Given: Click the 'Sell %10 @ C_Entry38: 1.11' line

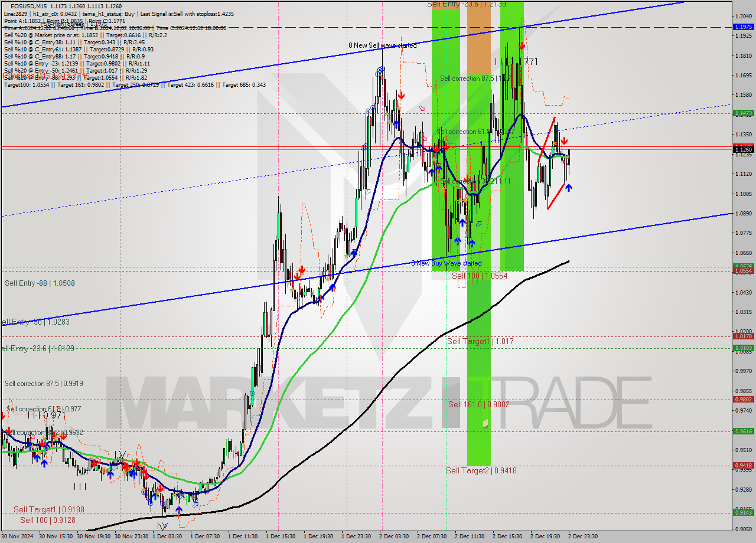Looking at the screenshot, I should [74, 42].
